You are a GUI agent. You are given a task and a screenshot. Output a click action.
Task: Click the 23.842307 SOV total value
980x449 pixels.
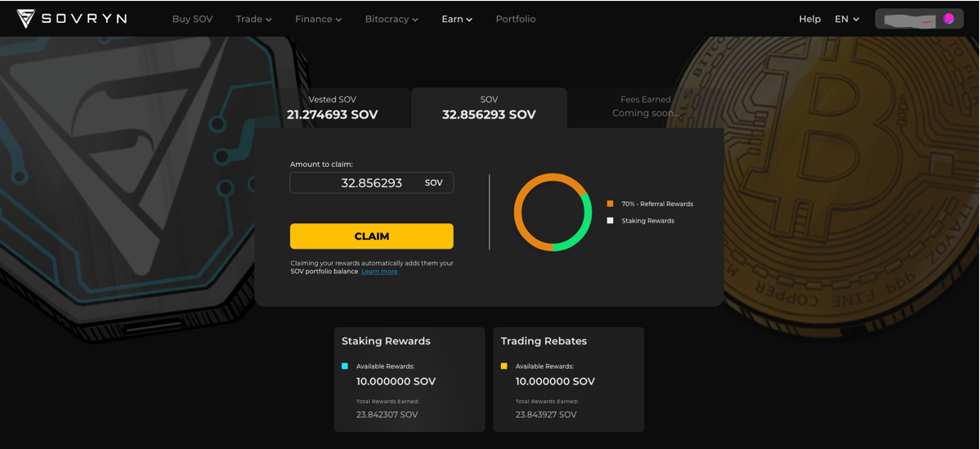pyautogui.click(x=387, y=415)
